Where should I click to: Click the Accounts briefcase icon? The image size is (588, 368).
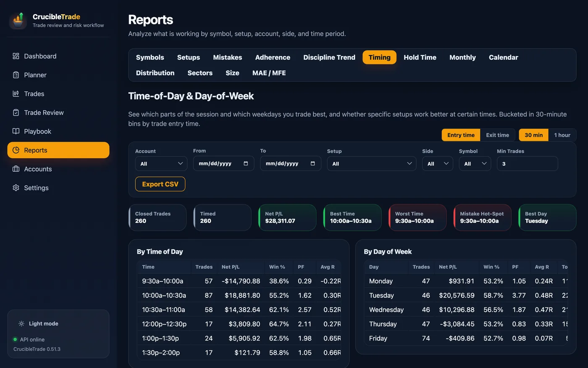click(x=16, y=169)
